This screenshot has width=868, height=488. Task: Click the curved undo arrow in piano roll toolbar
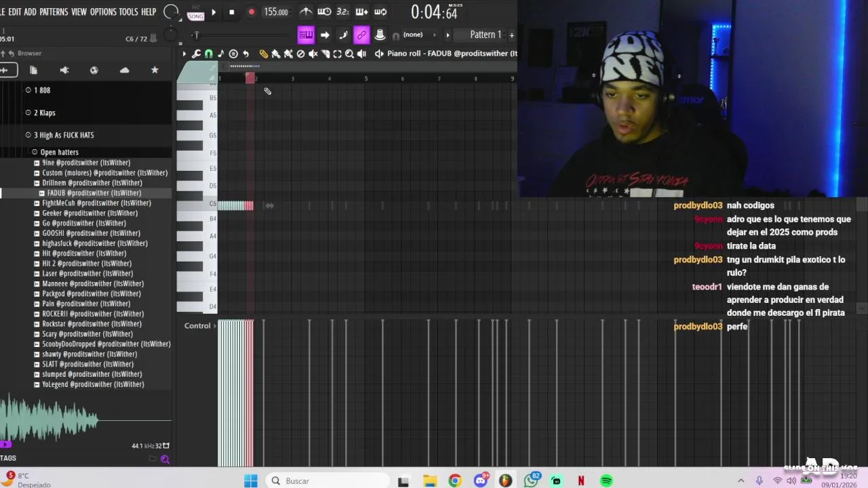pos(245,54)
